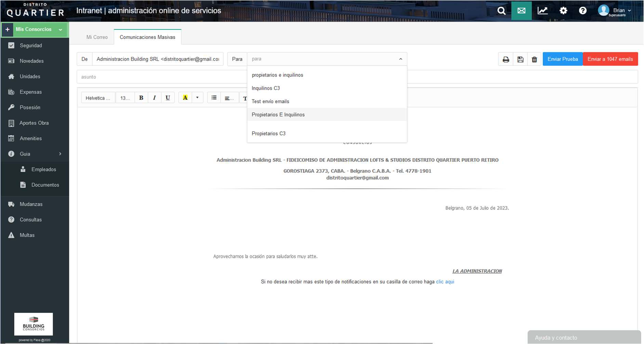
Task: Click the date 'Belgrano, 05 de Julio de 2023'
Action: (477, 208)
